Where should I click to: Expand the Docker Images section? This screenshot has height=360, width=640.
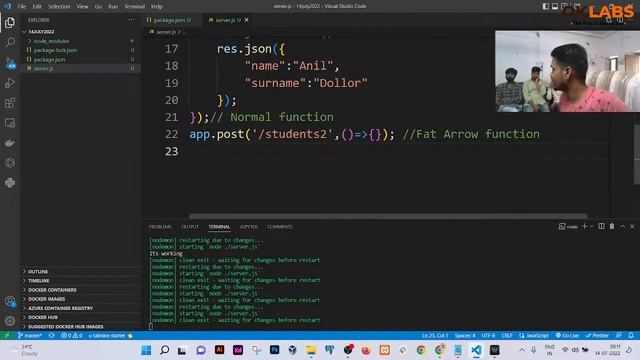tap(80, 299)
